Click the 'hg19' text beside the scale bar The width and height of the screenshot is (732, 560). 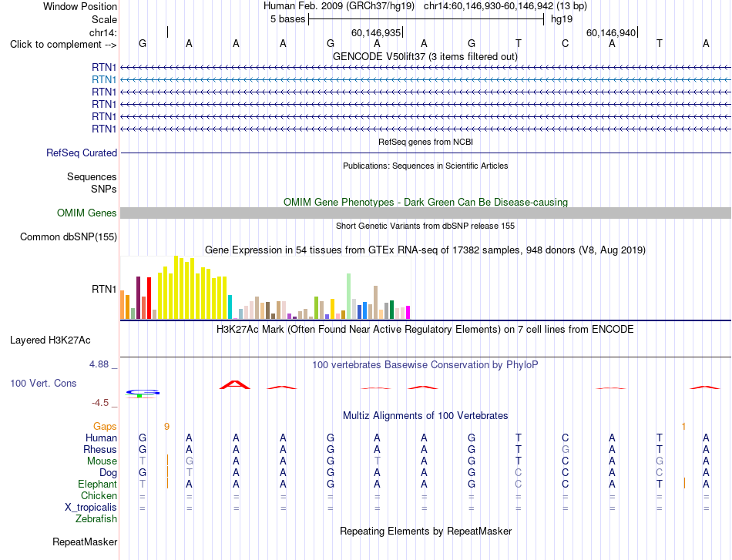coord(562,19)
